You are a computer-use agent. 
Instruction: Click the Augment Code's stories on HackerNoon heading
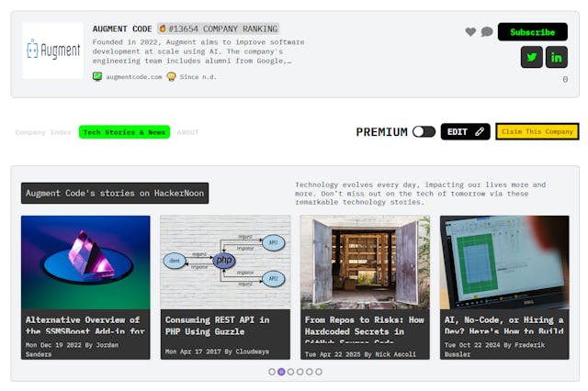click(115, 194)
